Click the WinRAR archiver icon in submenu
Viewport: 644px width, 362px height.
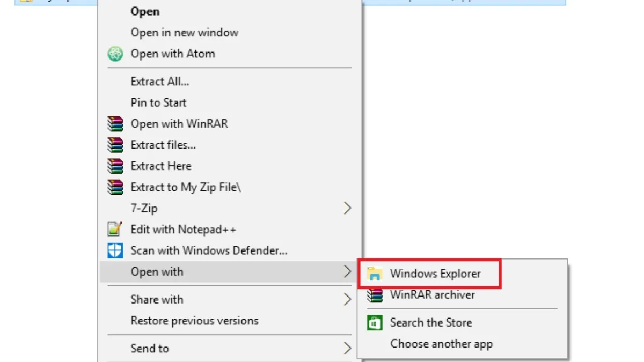click(x=374, y=295)
